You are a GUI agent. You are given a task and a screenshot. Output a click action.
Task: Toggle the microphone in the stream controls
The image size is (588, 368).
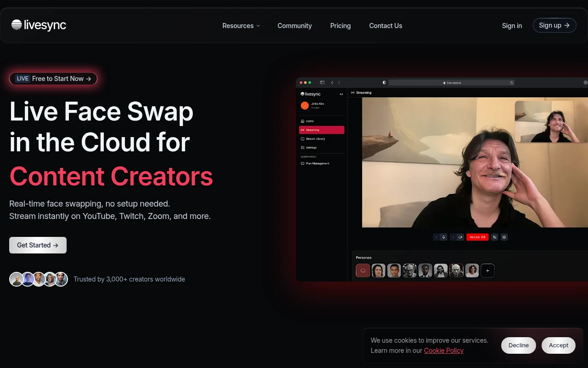pos(443,237)
